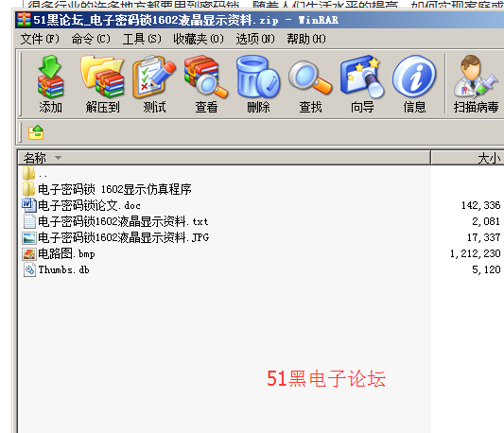
Task: Click size value 5,120
Action: tap(486, 269)
